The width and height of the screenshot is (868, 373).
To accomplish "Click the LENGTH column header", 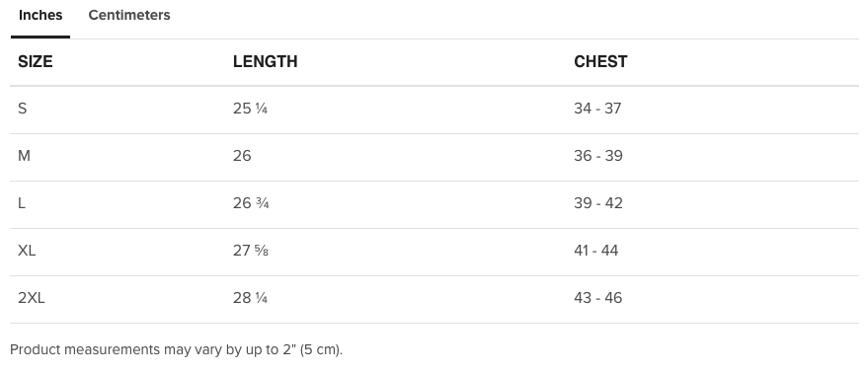I will (266, 61).
